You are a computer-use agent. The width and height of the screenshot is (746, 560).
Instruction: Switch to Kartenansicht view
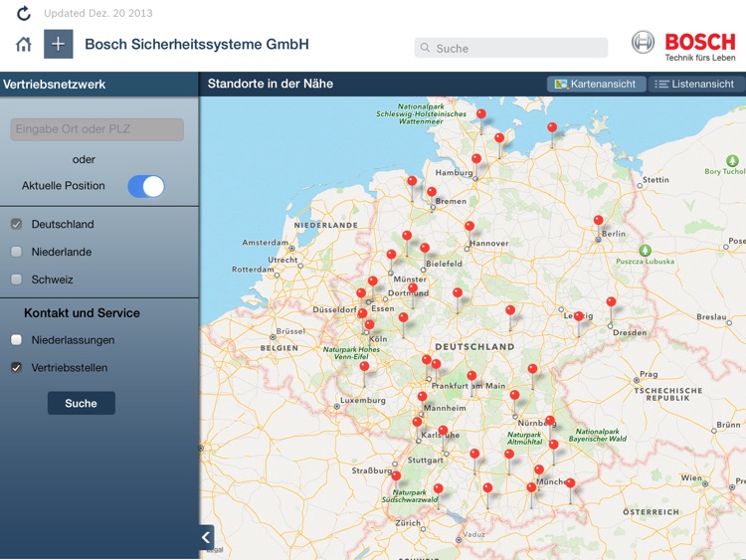[596, 85]
